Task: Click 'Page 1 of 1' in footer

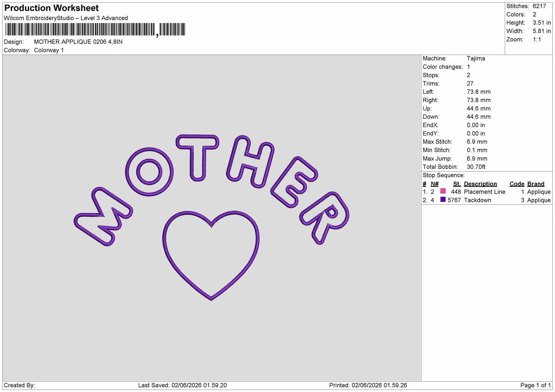Action: tap(536, 385)
